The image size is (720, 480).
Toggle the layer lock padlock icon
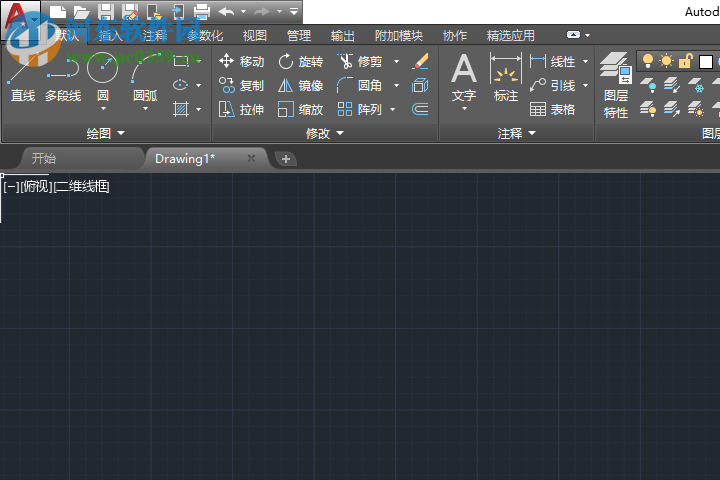tap(686, 62)
